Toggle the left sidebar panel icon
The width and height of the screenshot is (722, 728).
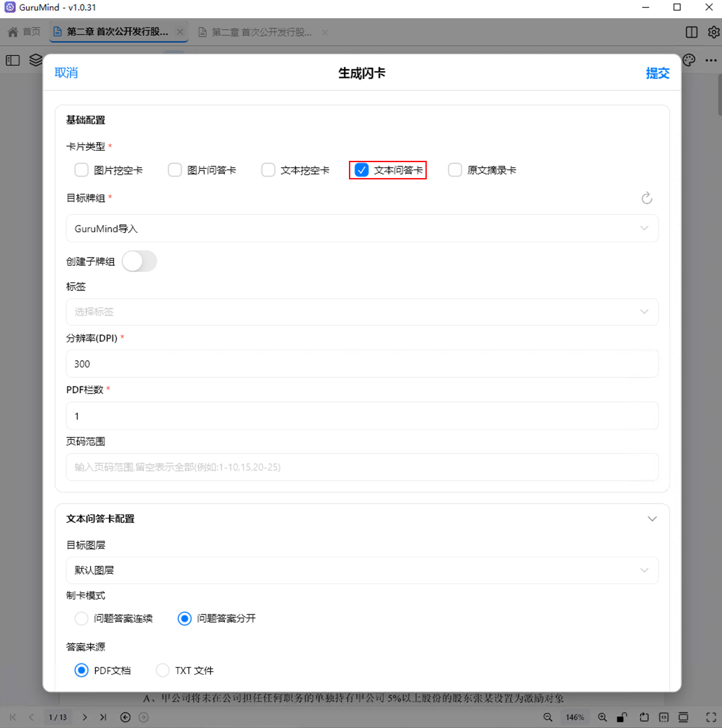tap(13, 60)
